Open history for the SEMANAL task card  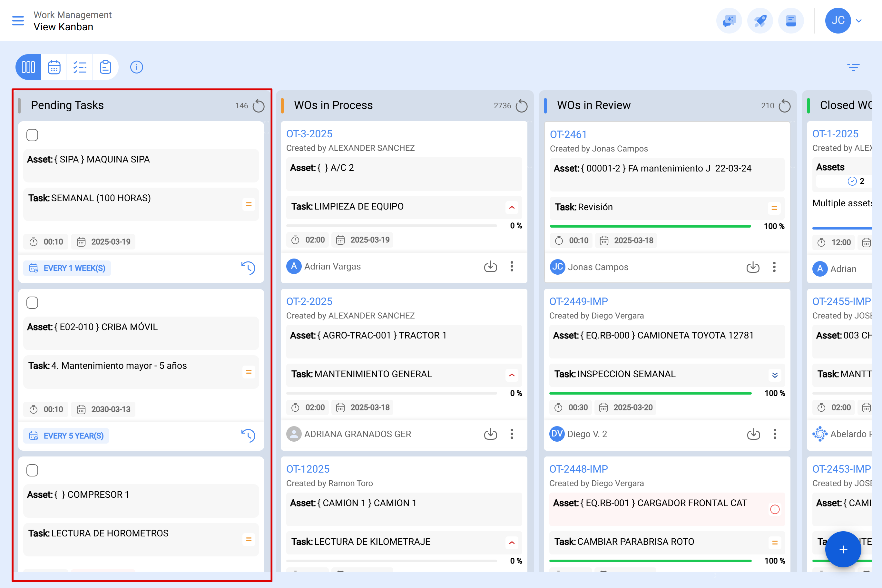[248, 268]
